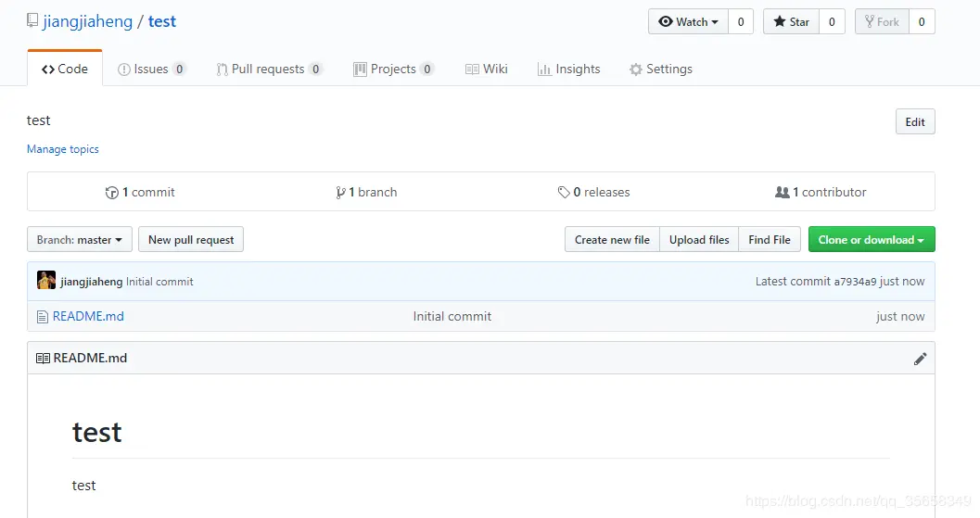Click the Manage topics link
Screen dimensions: 980x518
coord(62,148)
